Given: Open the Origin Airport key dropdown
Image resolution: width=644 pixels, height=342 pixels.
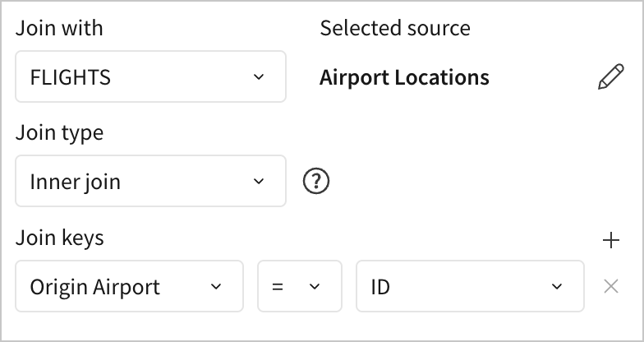Looking at the screenshot, I should pos(129,287).
